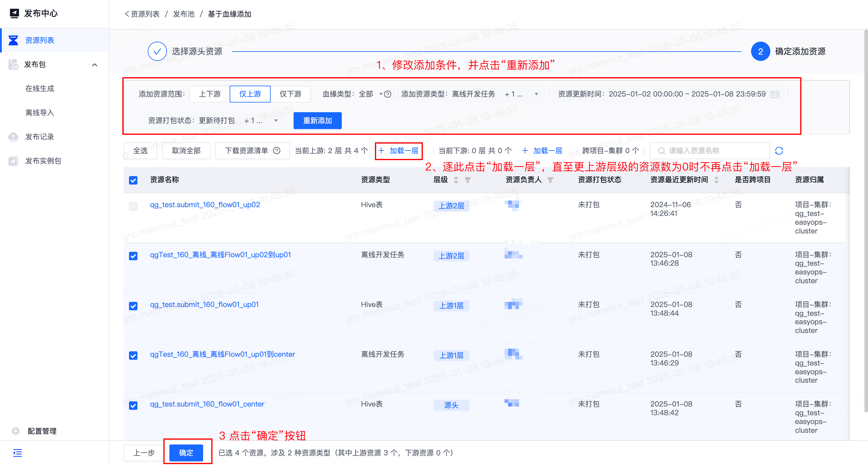
Task: Collapse the sidebar with the bottom-left icon
Action: pos(17,453)
